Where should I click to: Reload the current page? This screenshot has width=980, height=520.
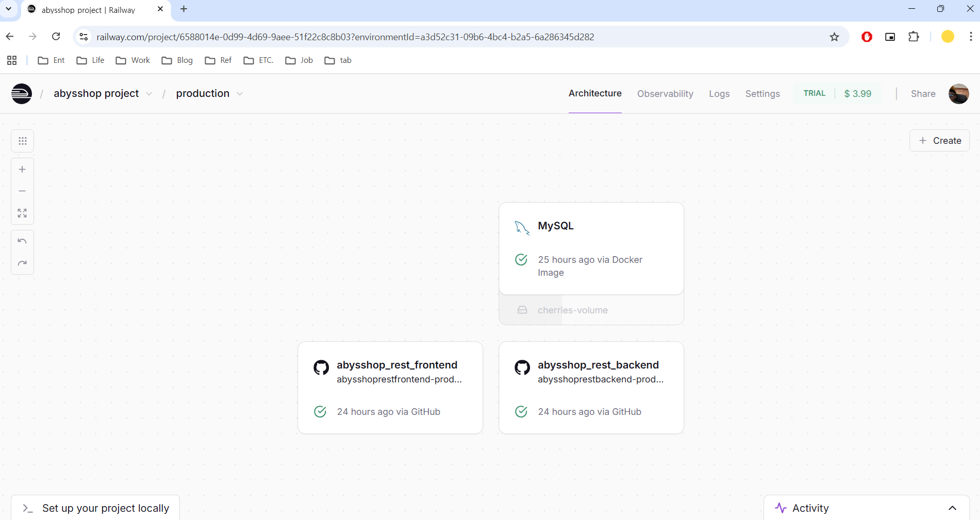(x=56, y=37)
